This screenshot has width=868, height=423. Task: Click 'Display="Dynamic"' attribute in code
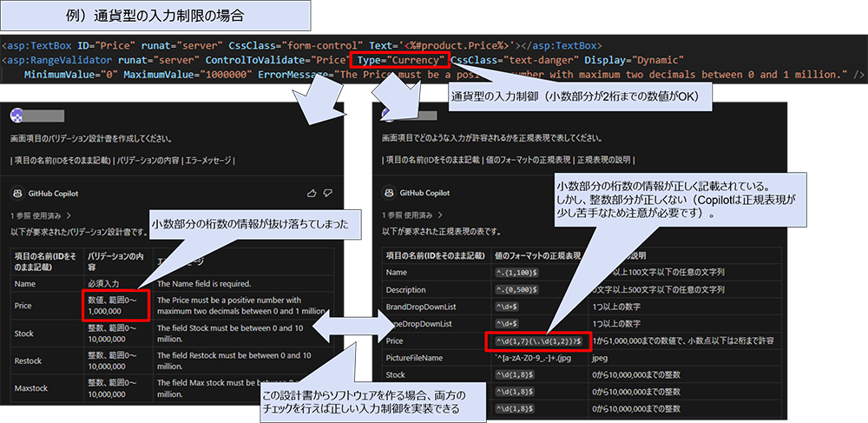[x=635, y=59]
